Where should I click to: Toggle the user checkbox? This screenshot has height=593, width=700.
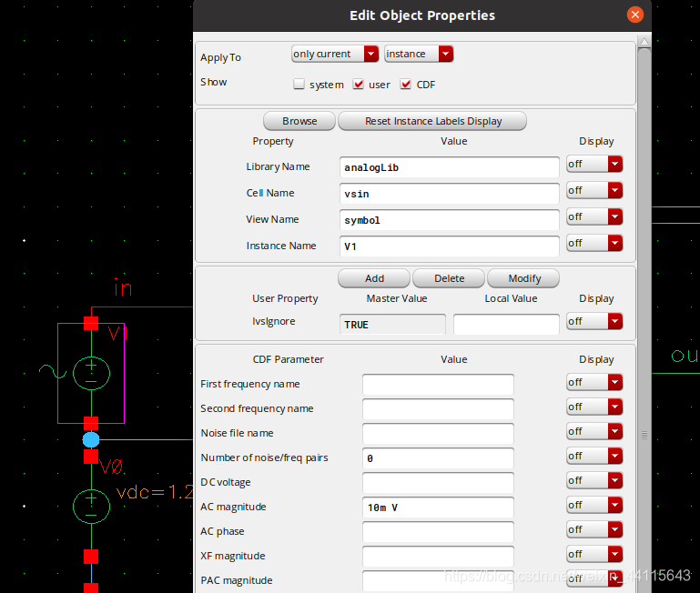pos(358,84)
